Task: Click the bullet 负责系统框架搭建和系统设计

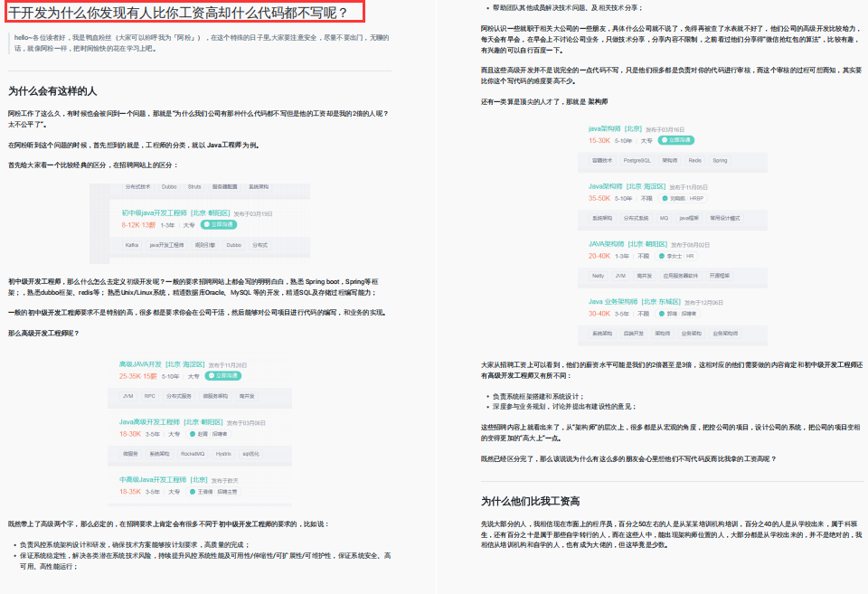Action: [537, 396]
